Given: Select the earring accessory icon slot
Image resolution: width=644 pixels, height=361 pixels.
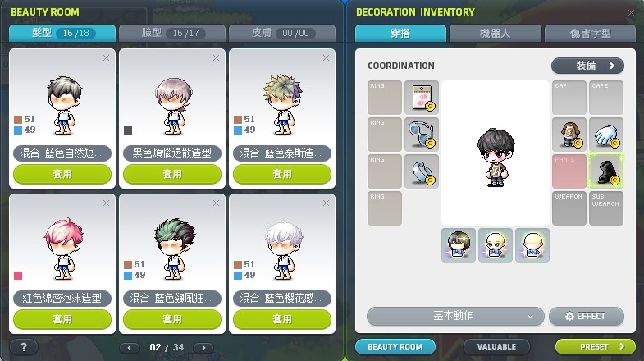Looking at the screenshot, I should tap(422, 171).
